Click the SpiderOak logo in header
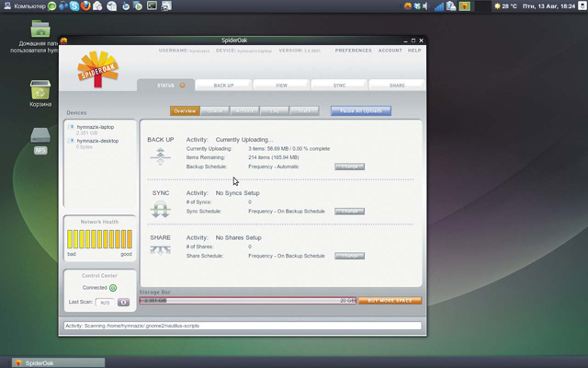 (98, 69)
